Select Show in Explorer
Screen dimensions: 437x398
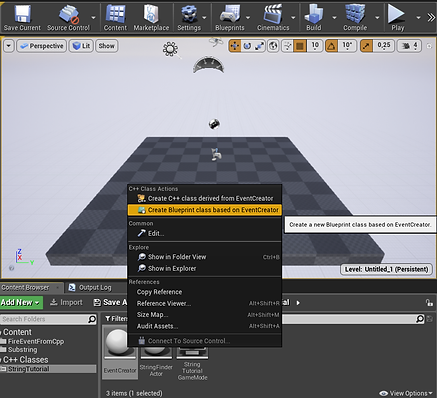coord(205,268)
